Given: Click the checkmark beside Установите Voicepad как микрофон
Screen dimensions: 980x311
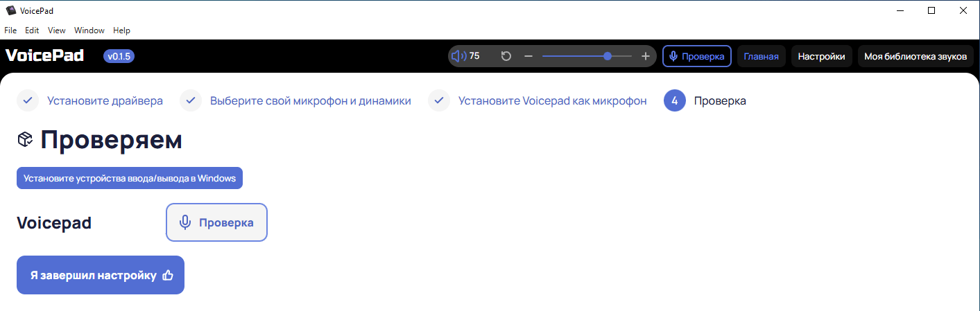Looking at the screenshot, I should point(439,100).
